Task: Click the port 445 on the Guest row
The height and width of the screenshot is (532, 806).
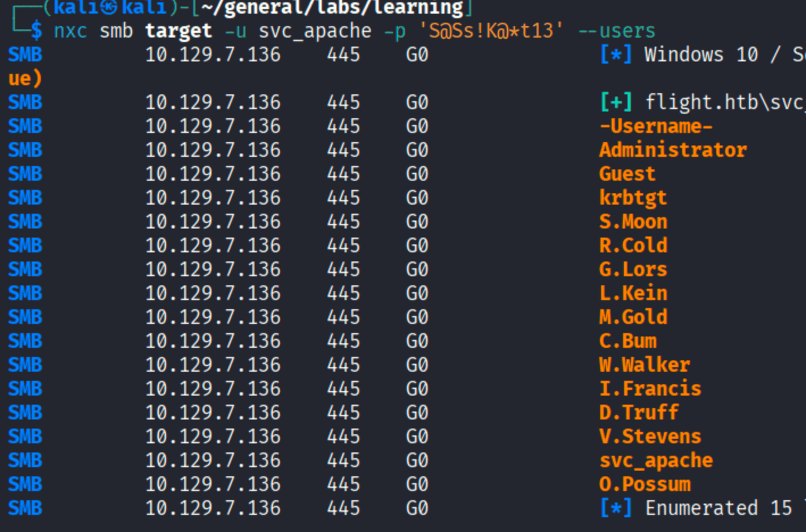Action: [x=343, y=174]
